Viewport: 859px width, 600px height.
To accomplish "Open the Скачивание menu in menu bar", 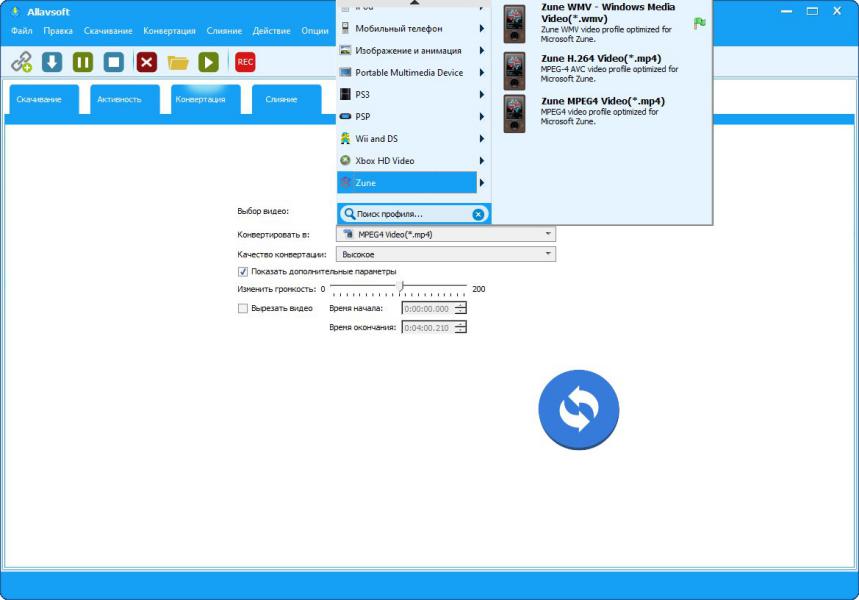I will [108, 31].
